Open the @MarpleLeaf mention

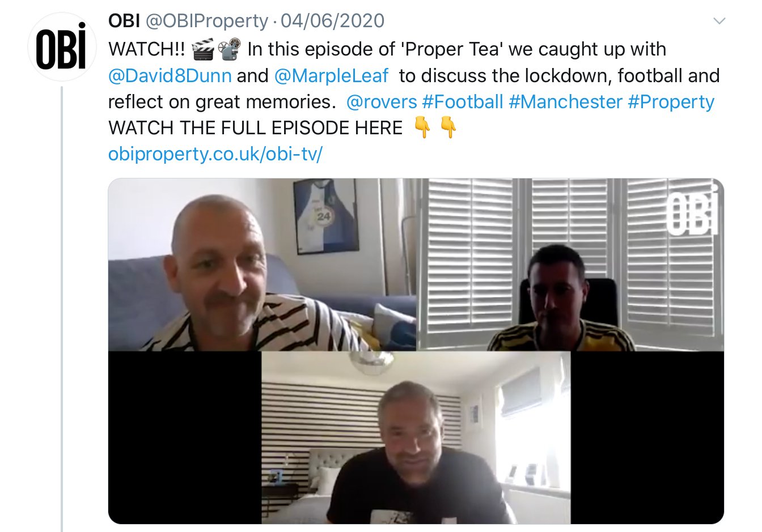coord(331,75)
